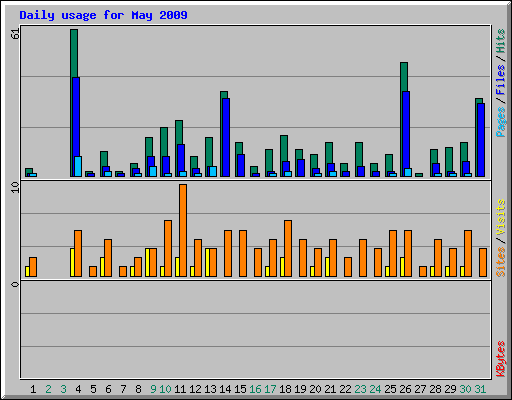The image size is (512, 400).
Task: Select green weekend day label "24"
Action: pos(375,389)
